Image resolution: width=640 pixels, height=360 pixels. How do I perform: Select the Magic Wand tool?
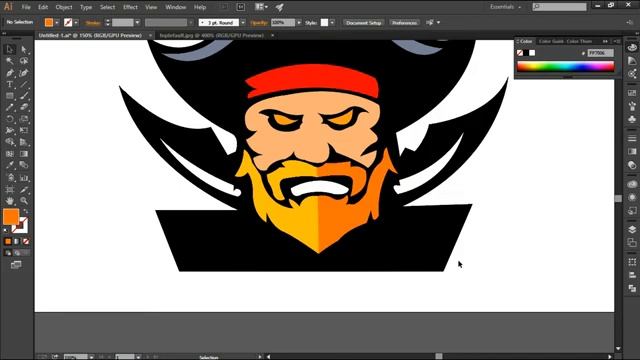click(x=10, y=61)
